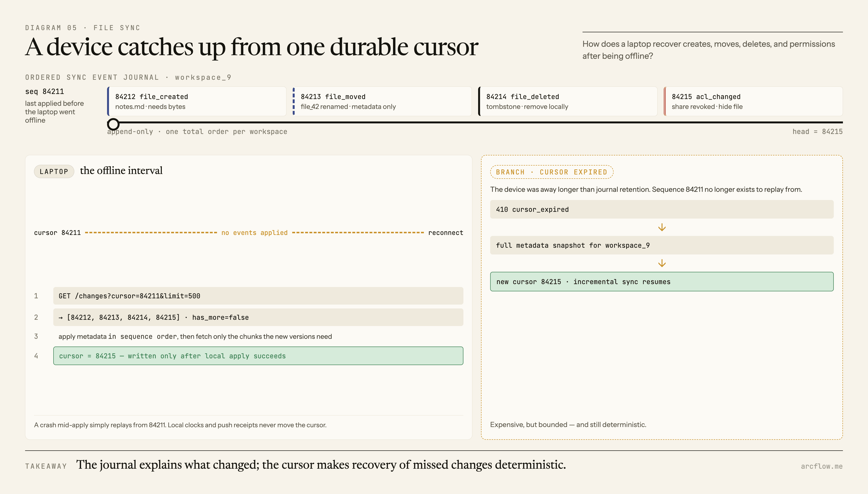Viewport: 868px width, 494px height.
Task: Click 'tombstone · remove locally' subtitle
Action: click(x=527, y=107)
